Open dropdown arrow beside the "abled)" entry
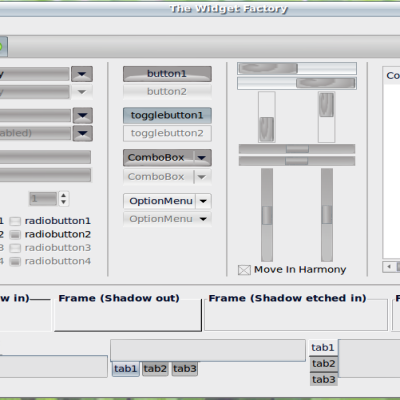The height and width of the screenshot is (400, 400). 83,133
